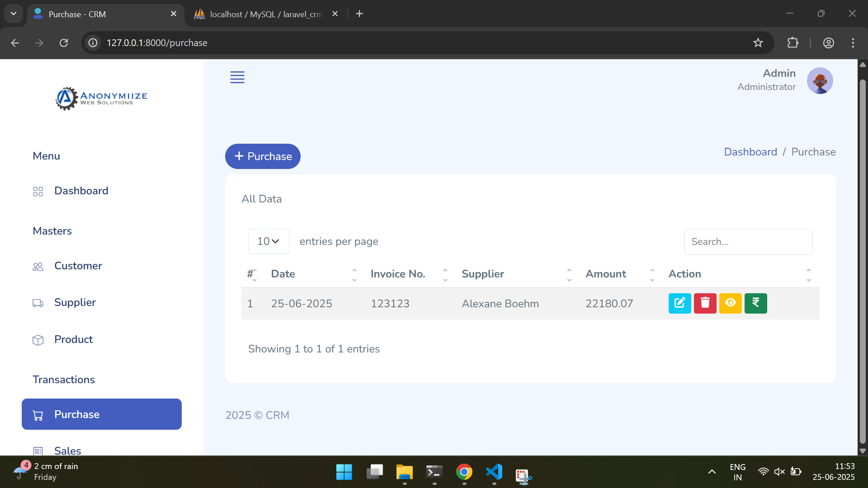Image resolution: width=868 pixels, height=488 pixels.
Task: Click the site information icon
Action: (93, 43)
